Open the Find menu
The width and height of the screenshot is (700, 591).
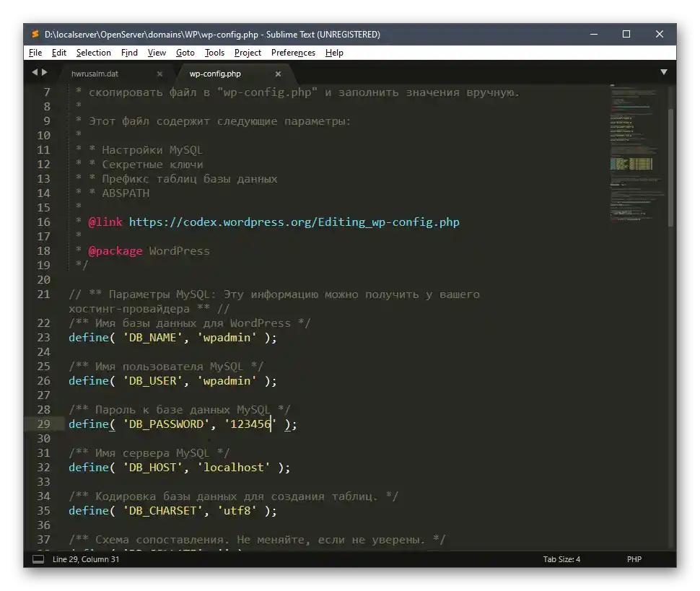click(129, 53)
